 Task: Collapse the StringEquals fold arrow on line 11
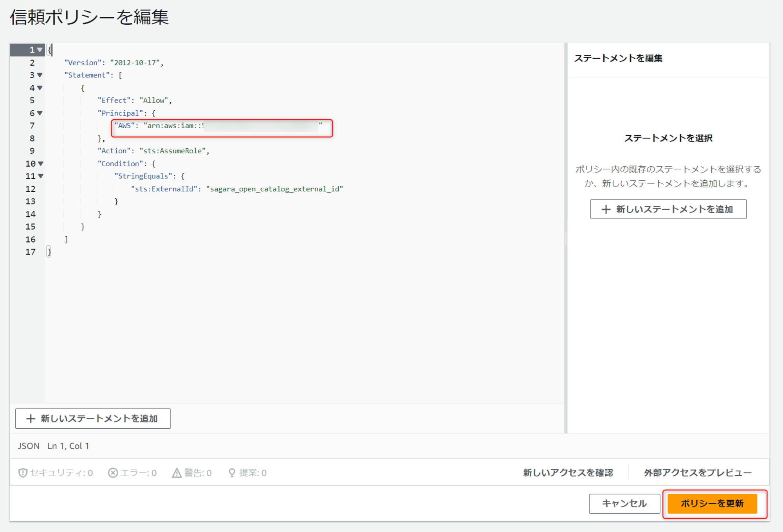point(40,176)
